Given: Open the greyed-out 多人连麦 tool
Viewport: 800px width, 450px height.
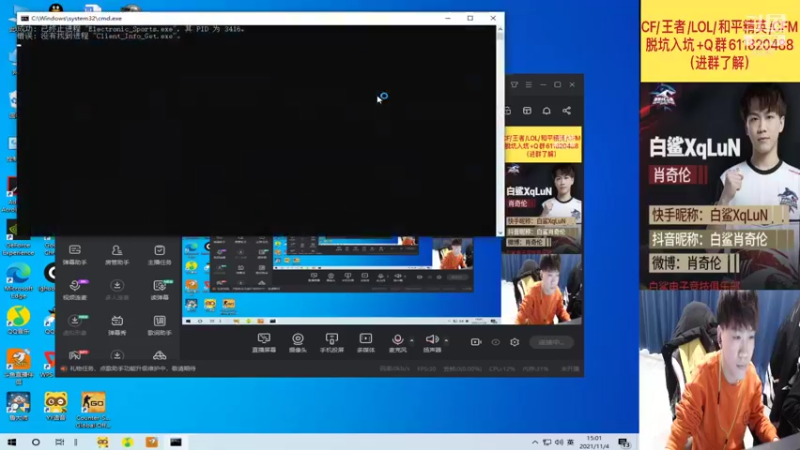Looking at the screenshot, I should [117, 289].
